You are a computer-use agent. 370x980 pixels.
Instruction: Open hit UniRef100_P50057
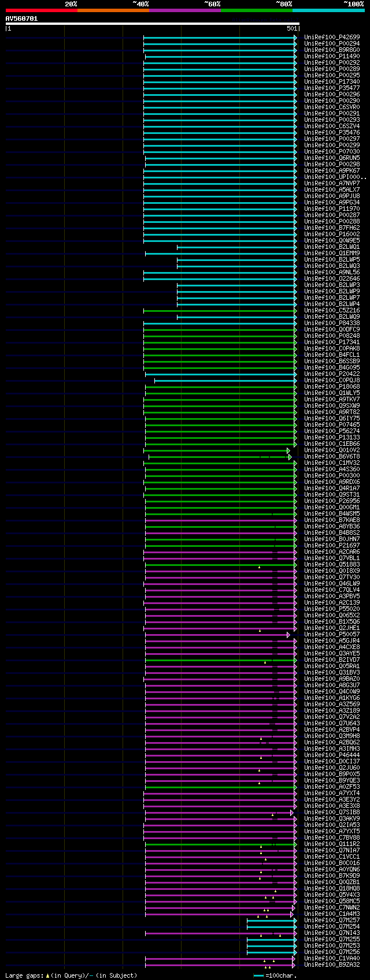click(332, 634)
